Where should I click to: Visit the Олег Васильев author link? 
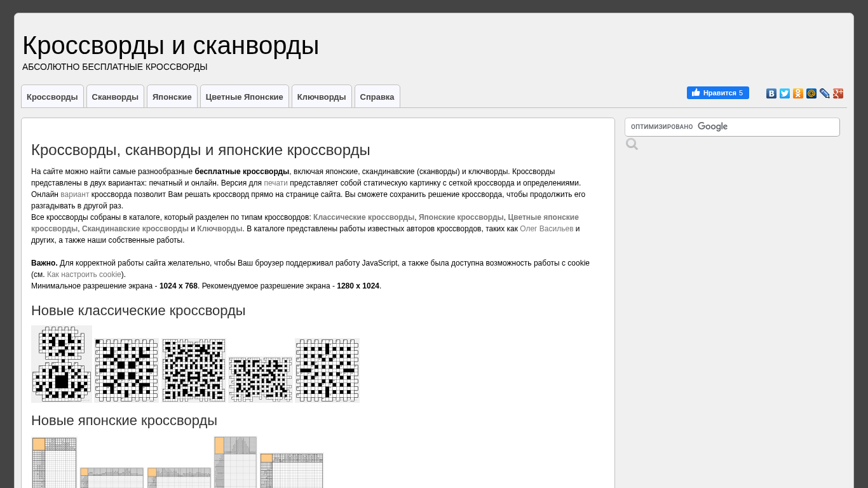pyautogui.click(x=546, y=229)
